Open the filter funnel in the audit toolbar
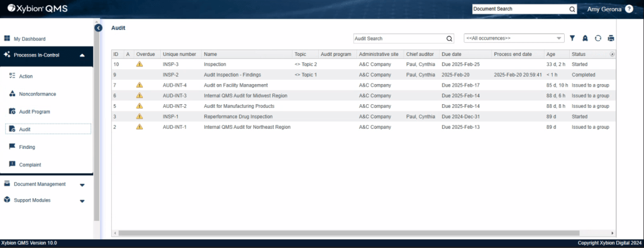Image resolution: width=644 pixels, height=248 pixels. point(572,38)
